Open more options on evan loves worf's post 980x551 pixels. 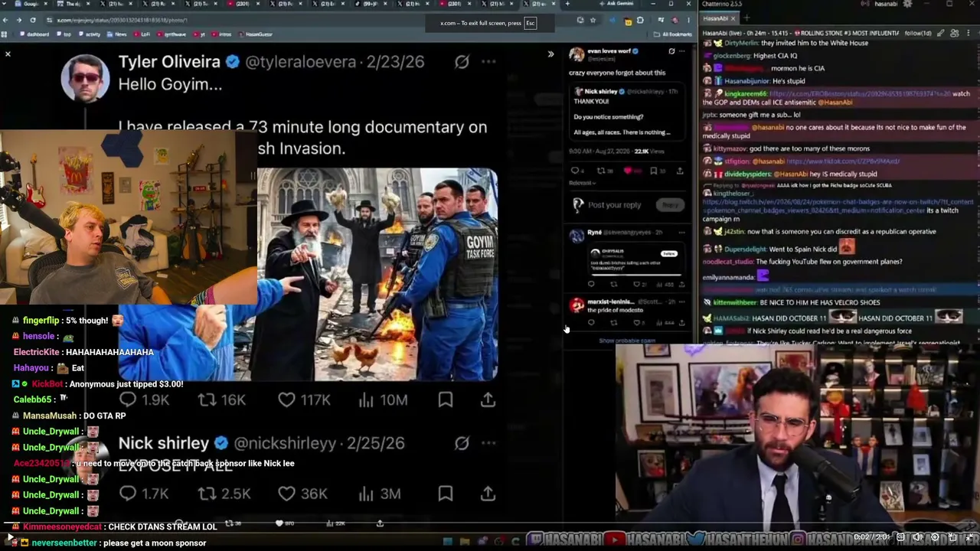tap(682, 52)
